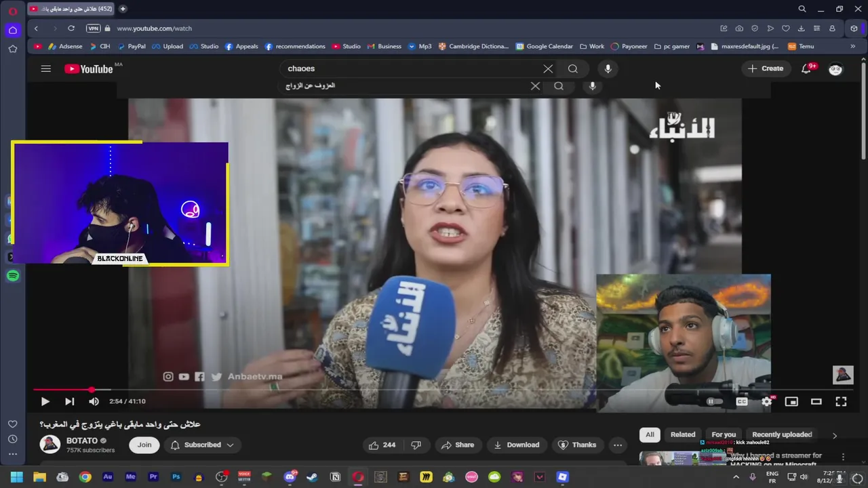Open the YouTube account avatar menu

(835, 68)
